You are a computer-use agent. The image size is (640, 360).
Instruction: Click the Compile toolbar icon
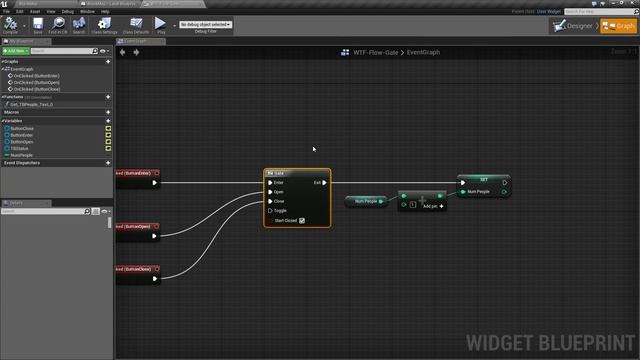point(10,25)
